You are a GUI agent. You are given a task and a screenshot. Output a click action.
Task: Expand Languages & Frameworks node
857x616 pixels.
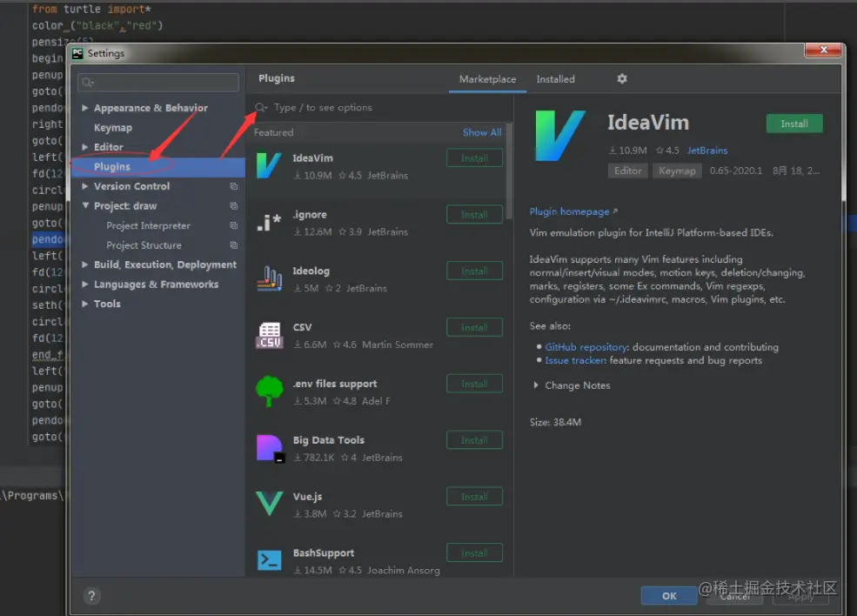(85, 285)
